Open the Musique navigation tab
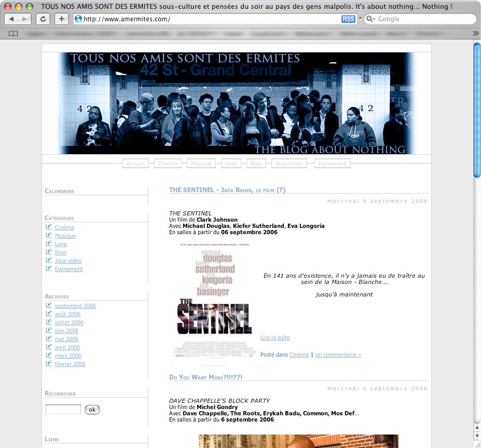This screenshot has width=481, height=448. (201, 164)
